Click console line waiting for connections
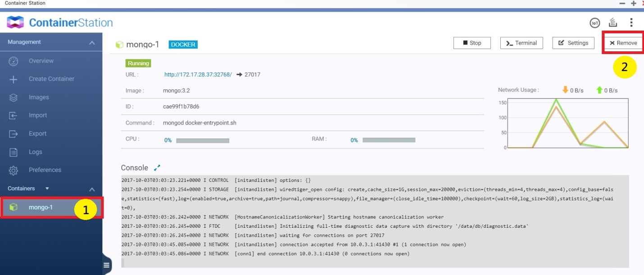This screenshot has width=644, height=275. [253, 235]
